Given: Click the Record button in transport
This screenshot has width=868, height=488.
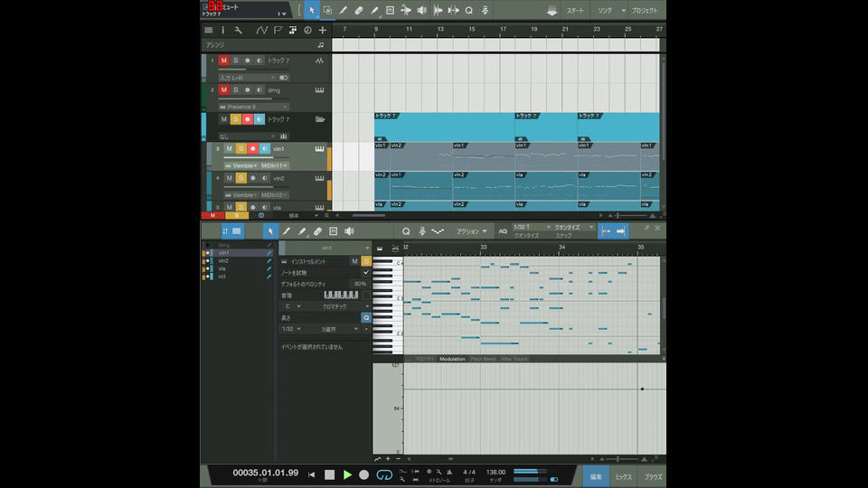Looking at the screenshot, I should [363, 474].
